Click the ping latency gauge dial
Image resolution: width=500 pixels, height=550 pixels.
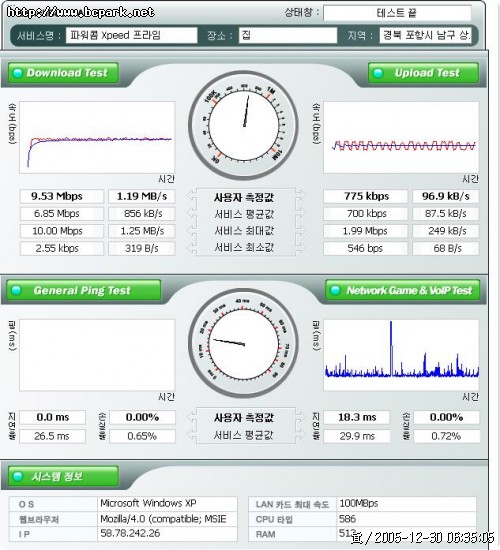244,344
